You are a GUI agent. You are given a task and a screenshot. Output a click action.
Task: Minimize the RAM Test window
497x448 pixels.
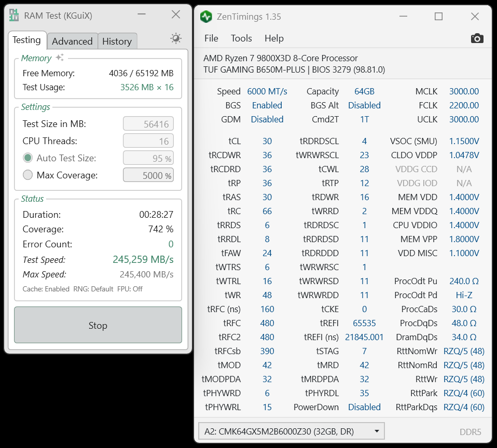[x=142, y=14]
